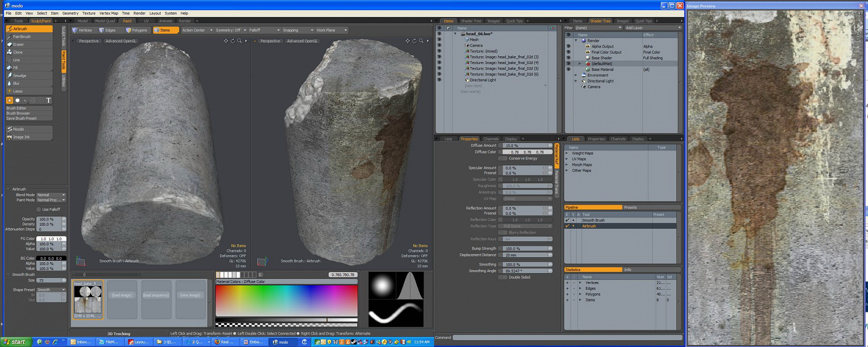Pick the Smudge paint tool
Viewport: 868px width, 347px height.
20,75
